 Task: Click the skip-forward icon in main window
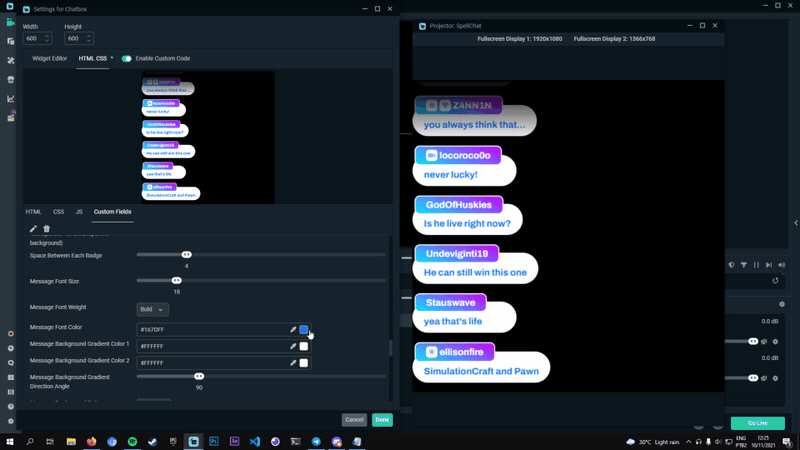coord(769,265)
